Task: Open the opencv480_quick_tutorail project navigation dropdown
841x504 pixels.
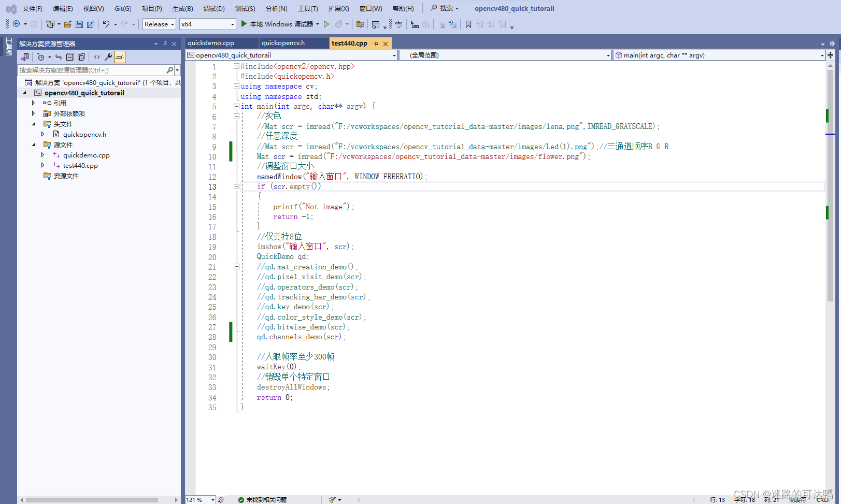Action: [292, 55]
